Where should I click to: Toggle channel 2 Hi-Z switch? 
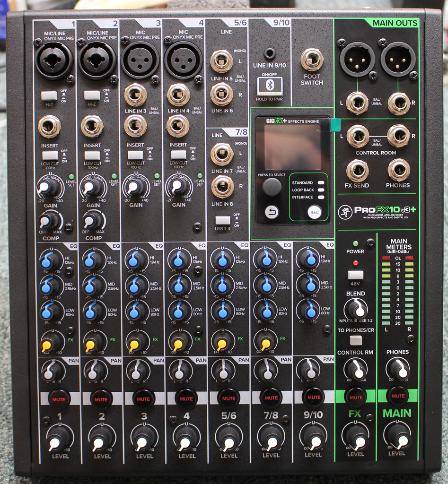point(92,95)
